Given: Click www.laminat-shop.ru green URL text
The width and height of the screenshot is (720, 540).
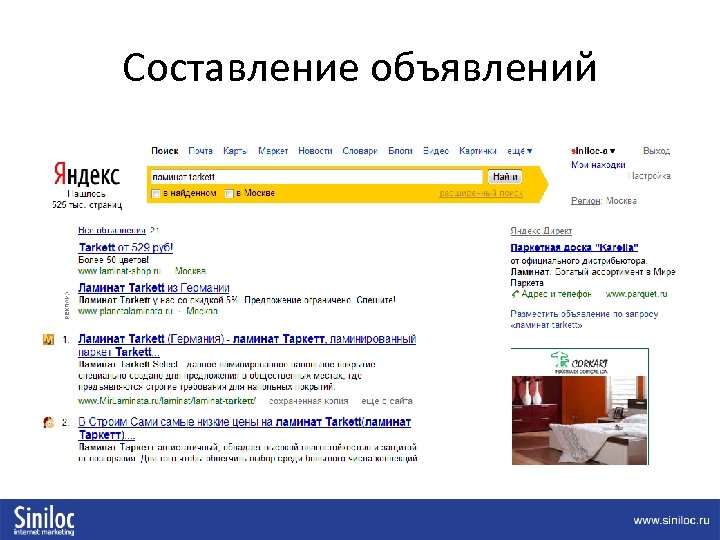Looking at the screenshot, I should (x=119, y=271).
